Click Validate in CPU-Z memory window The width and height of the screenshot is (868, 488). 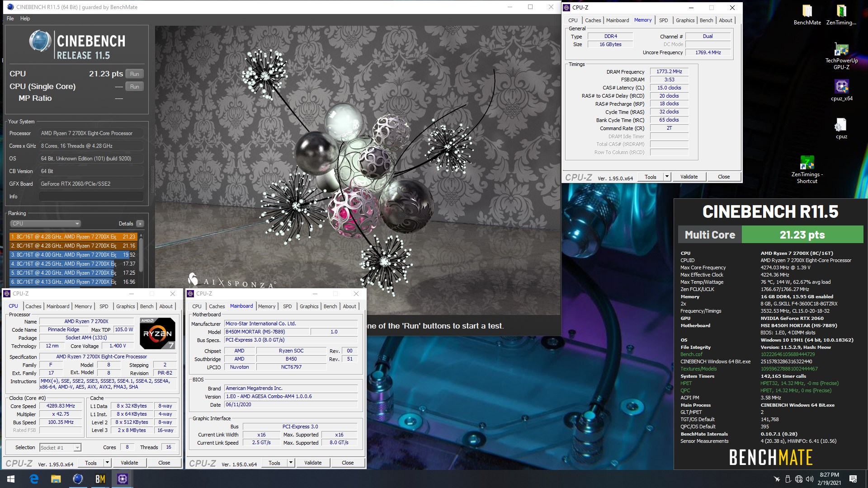(689, 177)
